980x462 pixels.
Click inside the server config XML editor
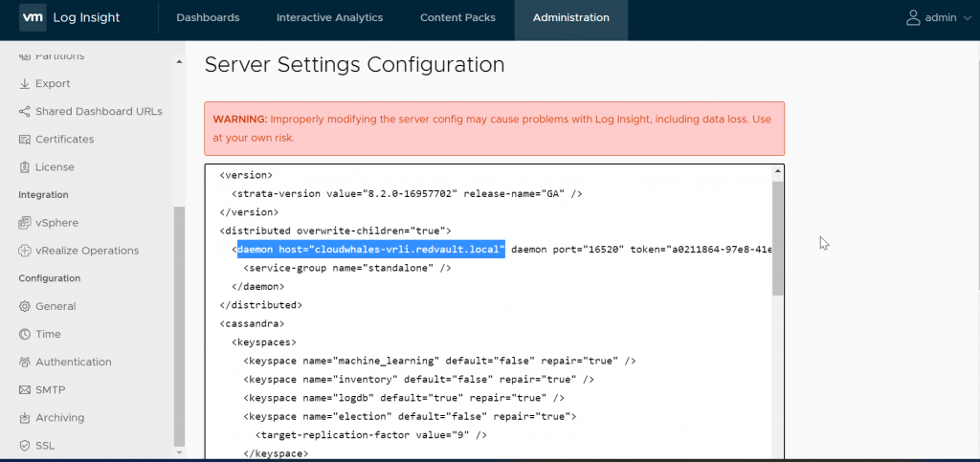[x=489, y=312]
